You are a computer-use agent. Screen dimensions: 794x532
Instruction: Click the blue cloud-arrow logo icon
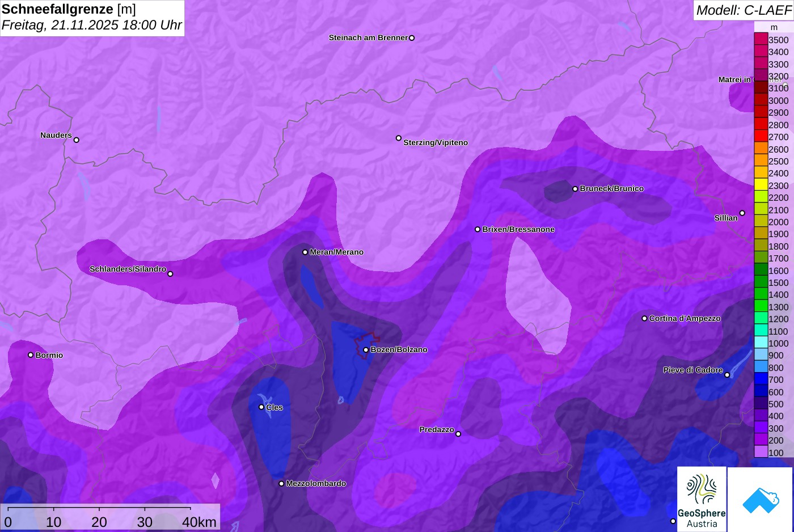[760, 500]
